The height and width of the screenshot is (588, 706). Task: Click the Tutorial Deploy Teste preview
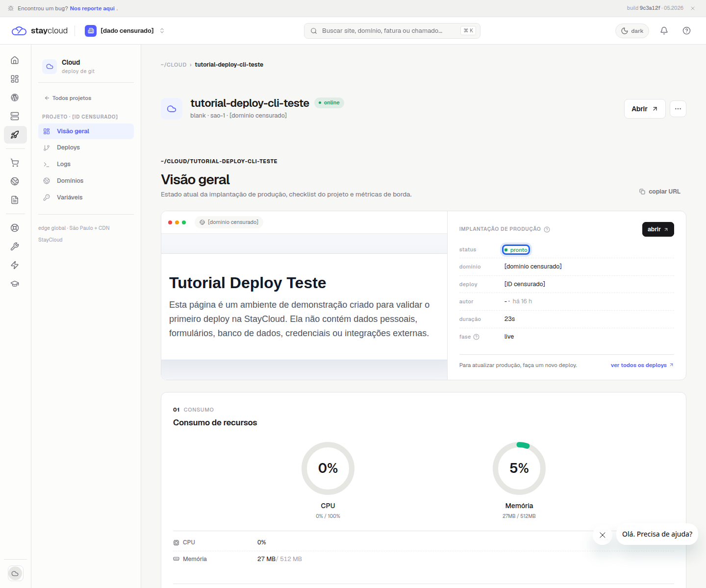[x=304, y=306]
